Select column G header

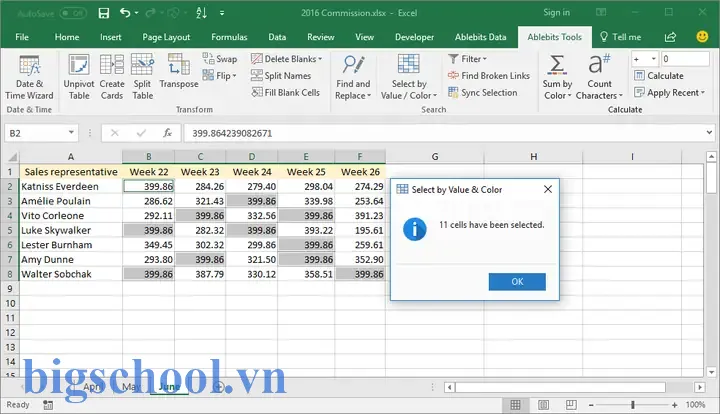pos(435,157)
